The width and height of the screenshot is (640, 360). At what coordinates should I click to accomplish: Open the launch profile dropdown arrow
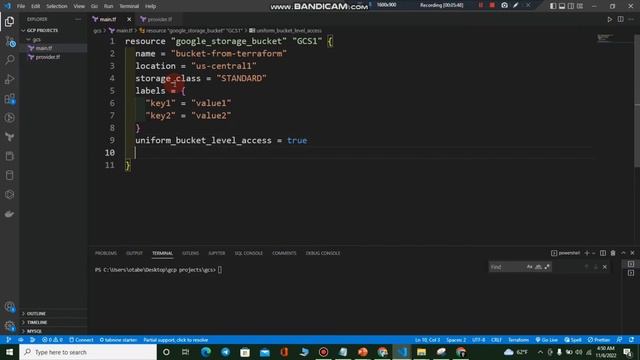pos(593,253)
